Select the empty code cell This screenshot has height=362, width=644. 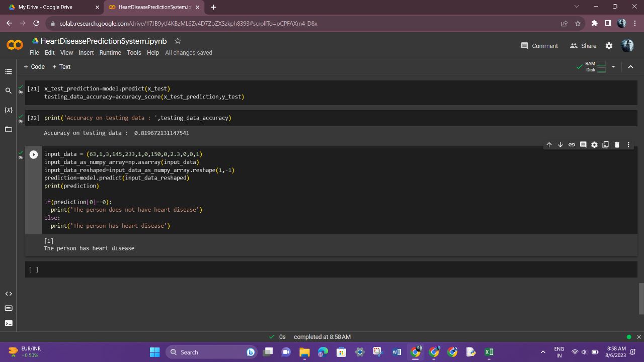(331, 269)
